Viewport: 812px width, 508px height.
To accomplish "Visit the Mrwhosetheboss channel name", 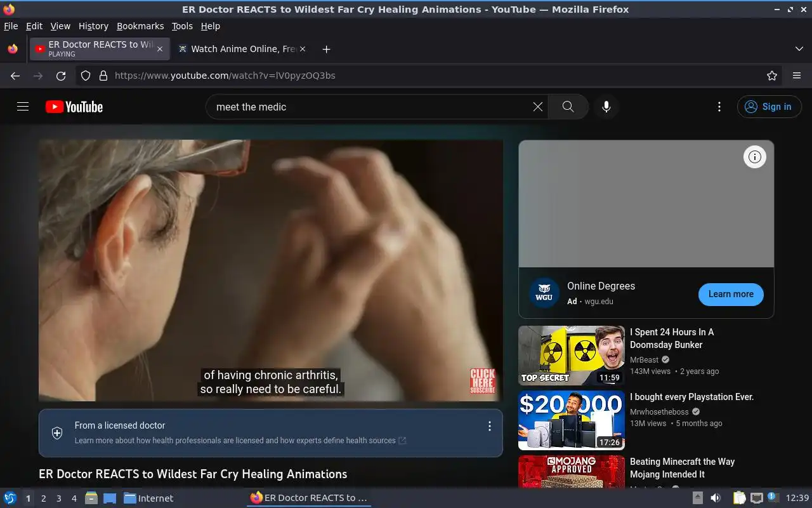I will coord(659,411).
